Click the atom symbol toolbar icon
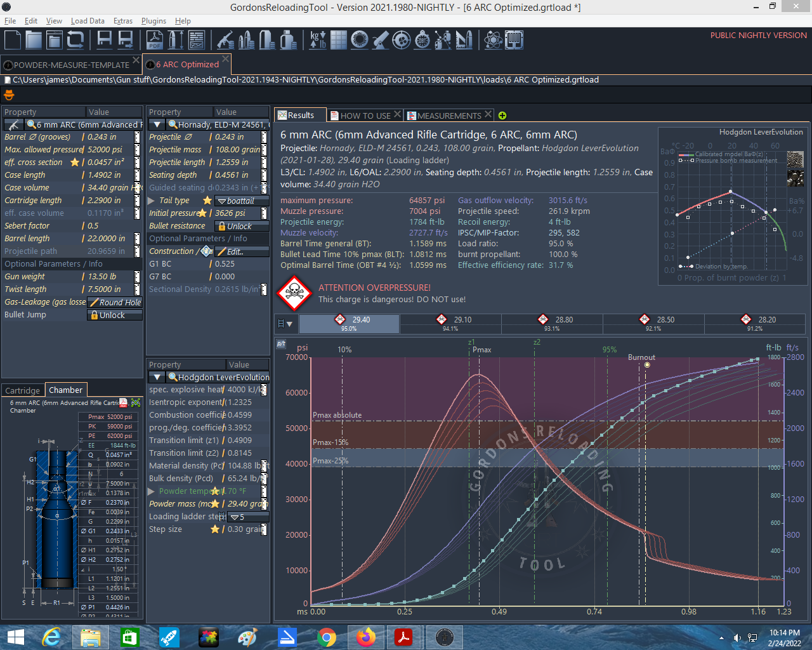Image resolution: width=812 pixels, height=650 pixels. (x=493, y=40)
